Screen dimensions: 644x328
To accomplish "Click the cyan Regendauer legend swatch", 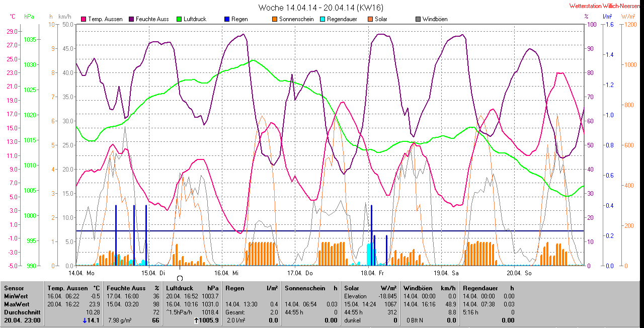I will (x=323, y=19).
